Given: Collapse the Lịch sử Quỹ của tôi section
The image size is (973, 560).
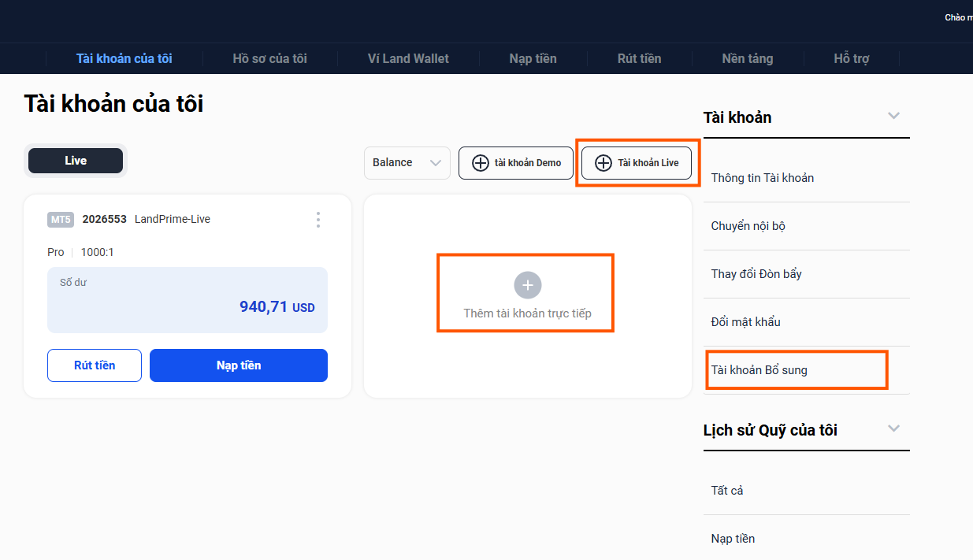Looking at the screenshot, I should click(x=893, y=428).
